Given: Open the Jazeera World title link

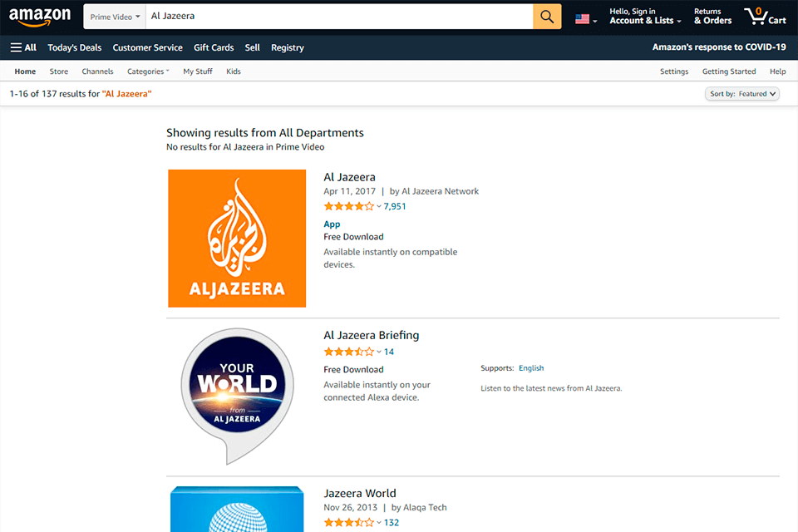Looking at the screenshot, I should pyautogui.click(x=360, y=493).
